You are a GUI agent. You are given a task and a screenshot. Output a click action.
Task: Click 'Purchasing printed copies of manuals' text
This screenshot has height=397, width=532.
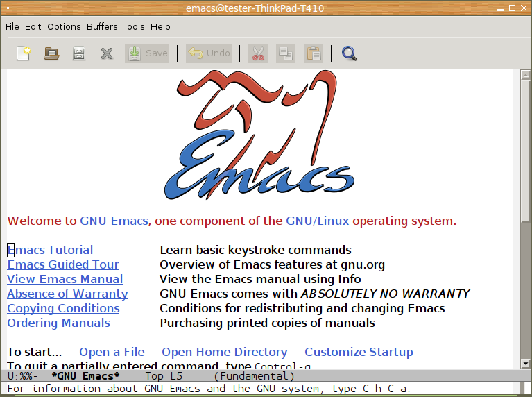point(267,323)
